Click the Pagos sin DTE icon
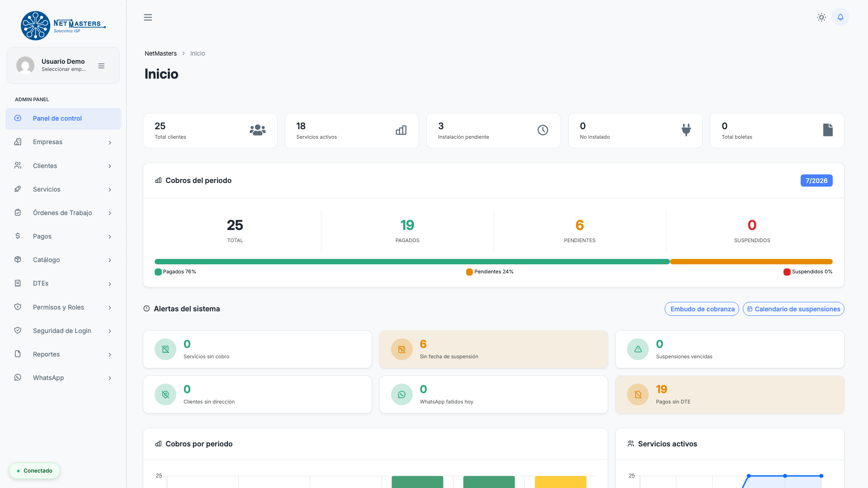 638,394
